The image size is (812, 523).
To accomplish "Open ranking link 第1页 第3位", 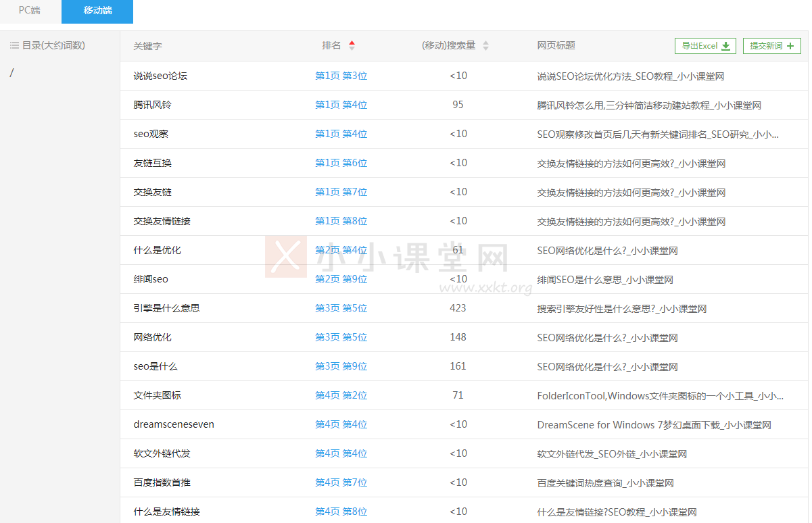I will tap(341, 76).
